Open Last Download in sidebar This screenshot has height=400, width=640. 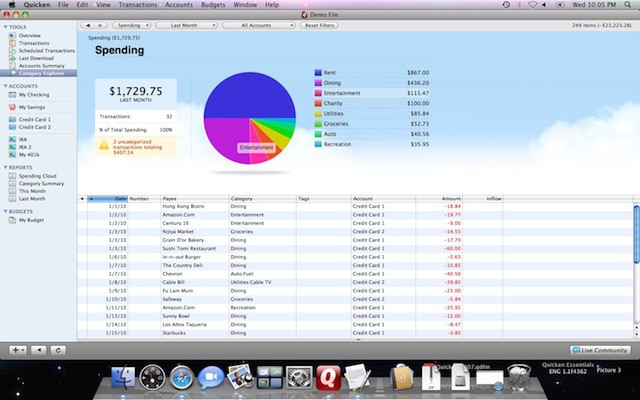(x=36, y=58)
